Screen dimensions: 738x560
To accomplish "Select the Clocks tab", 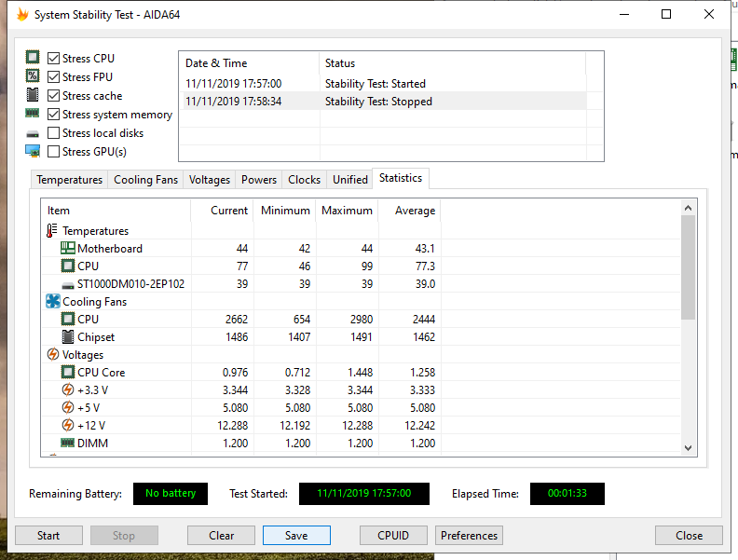I will 304,180.
